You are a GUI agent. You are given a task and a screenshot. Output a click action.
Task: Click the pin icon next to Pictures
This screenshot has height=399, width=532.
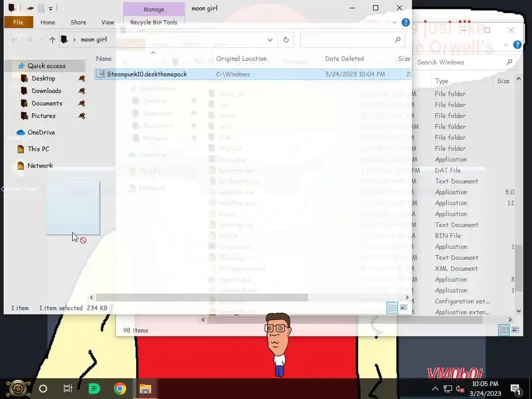click(82, 116)
